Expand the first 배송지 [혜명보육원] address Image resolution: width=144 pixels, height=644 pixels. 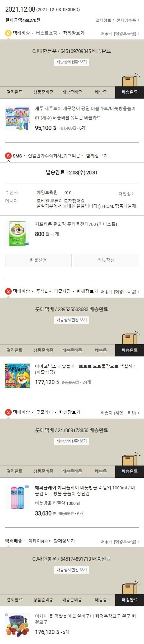pos(120,33)
